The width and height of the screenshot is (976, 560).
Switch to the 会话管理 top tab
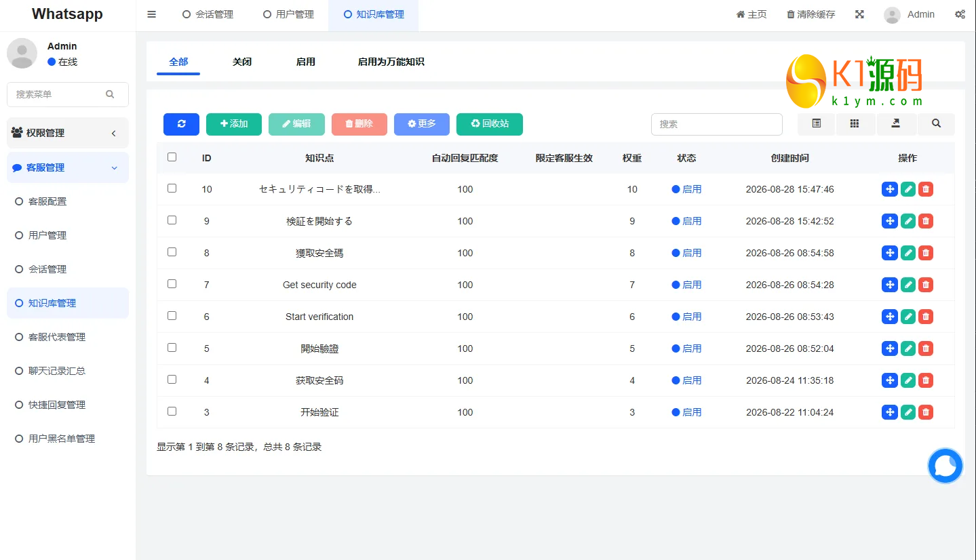[x=208, y=14]
